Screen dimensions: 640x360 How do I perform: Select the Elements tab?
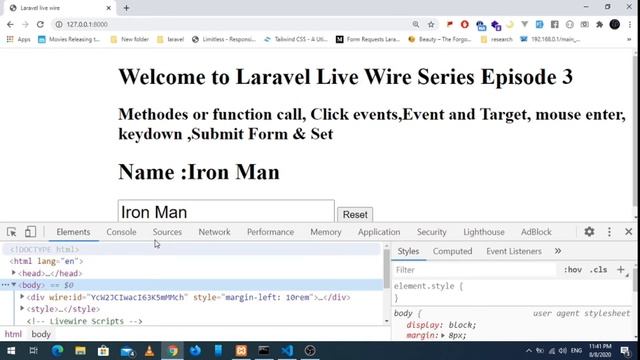click(x=73, y=232)
